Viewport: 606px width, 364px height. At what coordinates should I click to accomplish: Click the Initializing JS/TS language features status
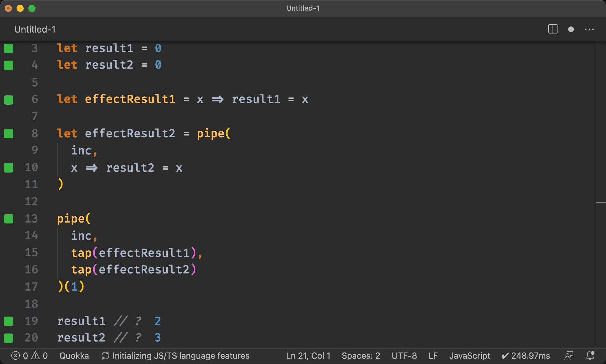pos(175,355)
